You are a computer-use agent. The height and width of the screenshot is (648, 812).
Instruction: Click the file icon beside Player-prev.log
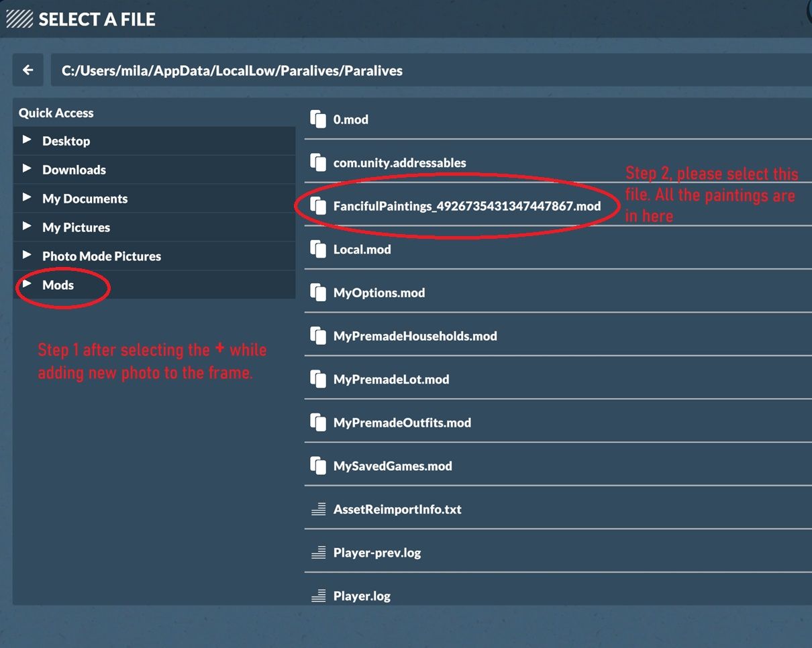[318, 553]
